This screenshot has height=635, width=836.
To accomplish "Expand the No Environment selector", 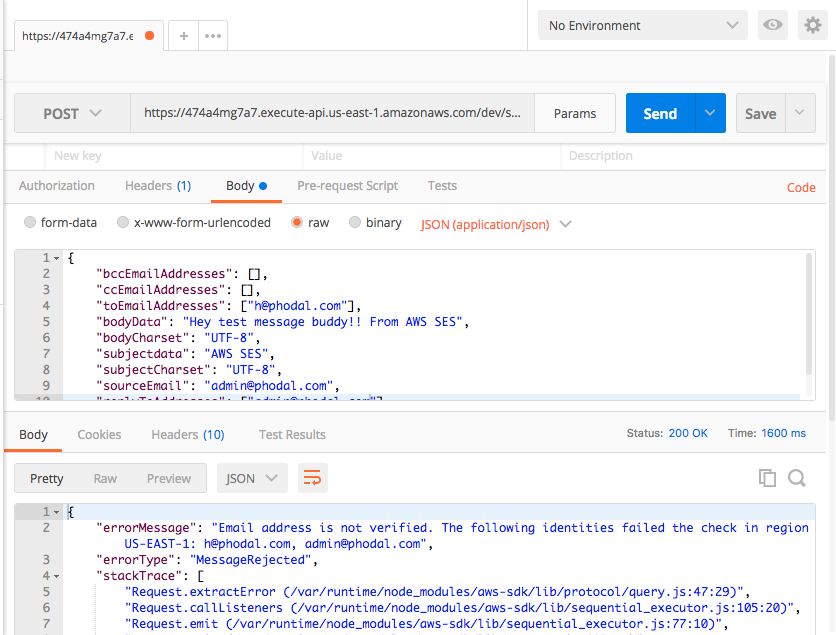I will [x=642, y=25].
